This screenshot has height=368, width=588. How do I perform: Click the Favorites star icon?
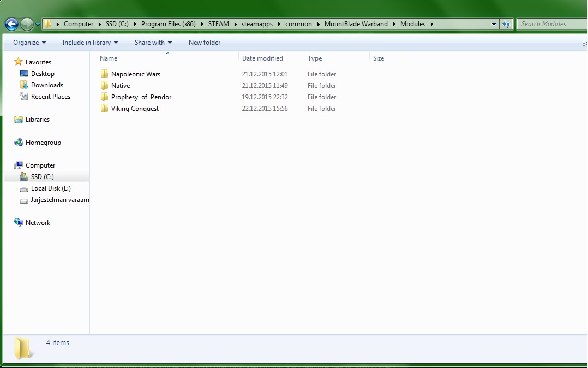[19, 62]
